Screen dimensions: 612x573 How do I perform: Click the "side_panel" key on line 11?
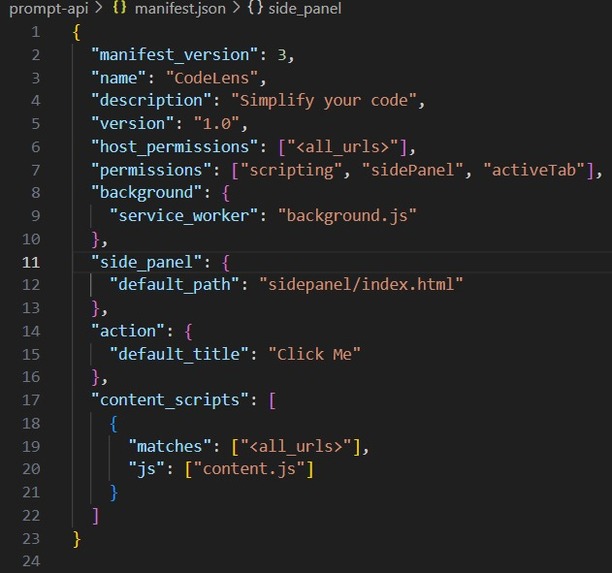(x=146, y=262)
